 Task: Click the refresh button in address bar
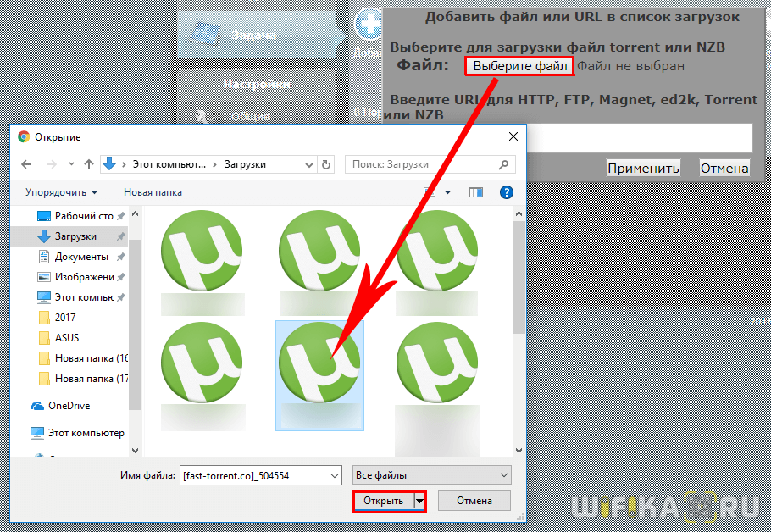click(x=326, y=164)
